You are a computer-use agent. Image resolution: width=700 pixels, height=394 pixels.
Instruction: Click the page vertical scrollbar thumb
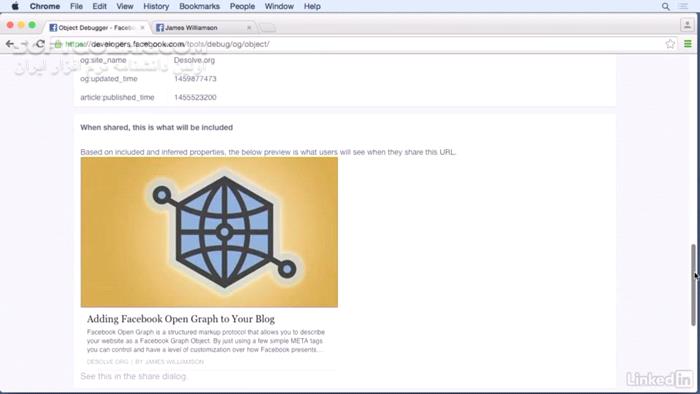(x=693, y=285)
